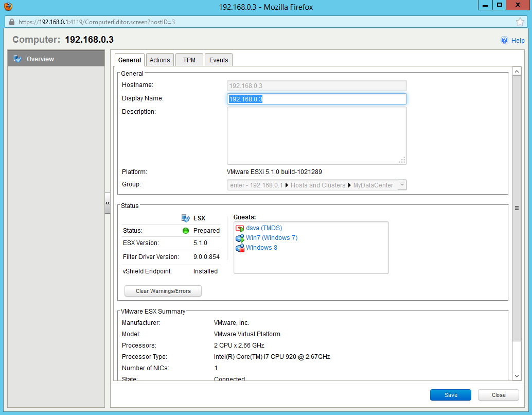Open the TPM tab
532x415 pixels.
coord(189,60)
